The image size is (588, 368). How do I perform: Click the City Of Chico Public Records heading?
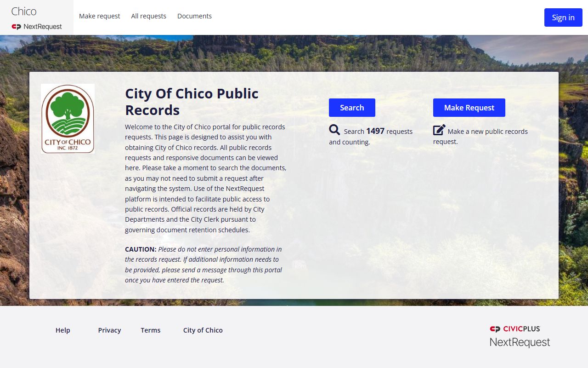[192, 102]
